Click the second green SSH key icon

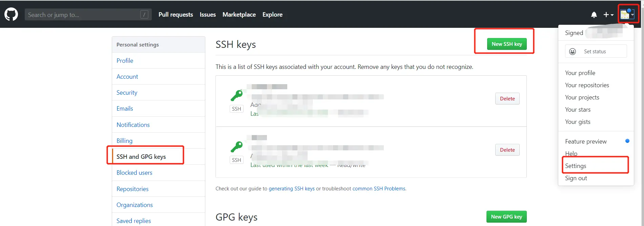click(x=236, y=147)
